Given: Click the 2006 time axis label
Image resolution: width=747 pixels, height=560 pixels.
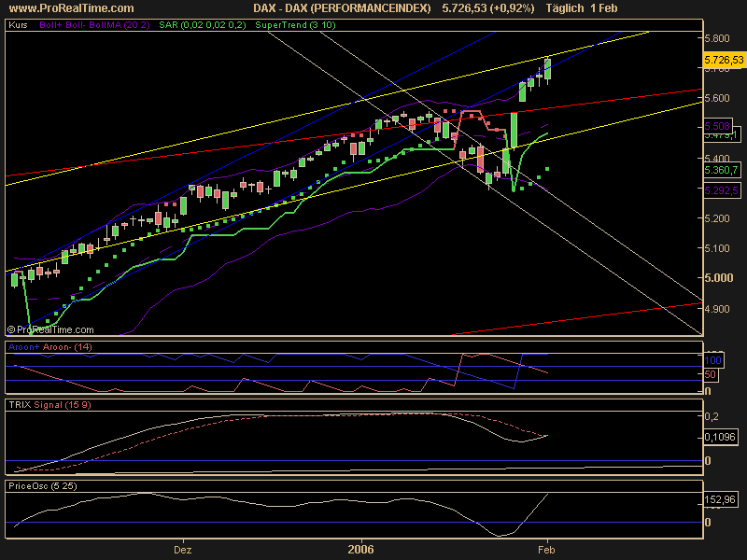Looking at the screenshot, I should [x=360, y=550].
